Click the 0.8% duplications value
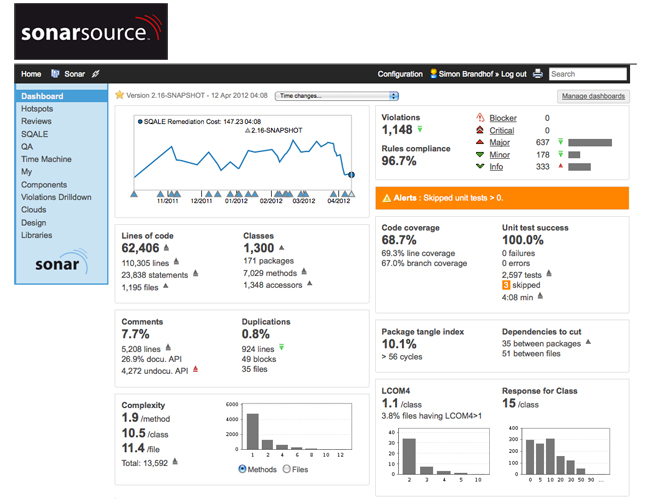Viewport: 650px width, 499px height. tap(255, 334)
